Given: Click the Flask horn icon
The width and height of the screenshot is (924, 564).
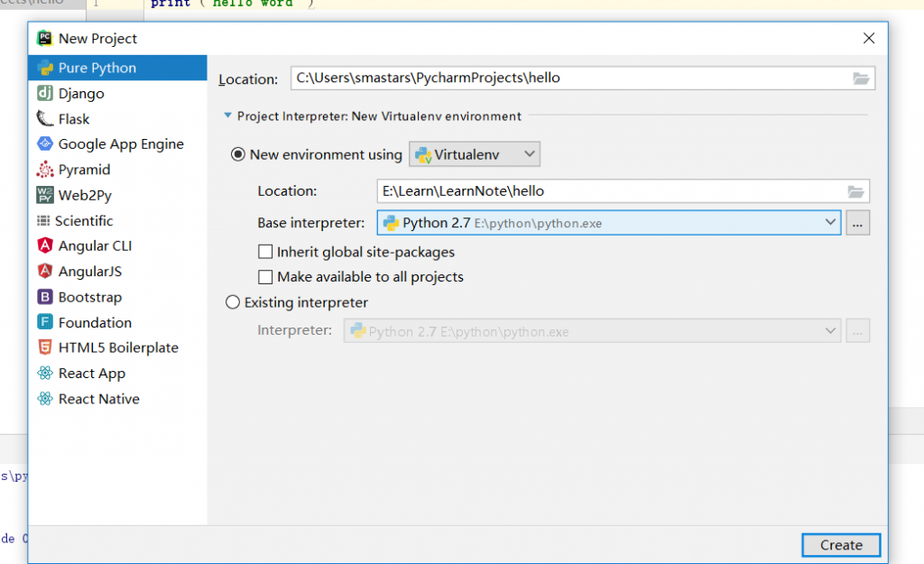Looking at the screenshot, I should coord(45,118).
